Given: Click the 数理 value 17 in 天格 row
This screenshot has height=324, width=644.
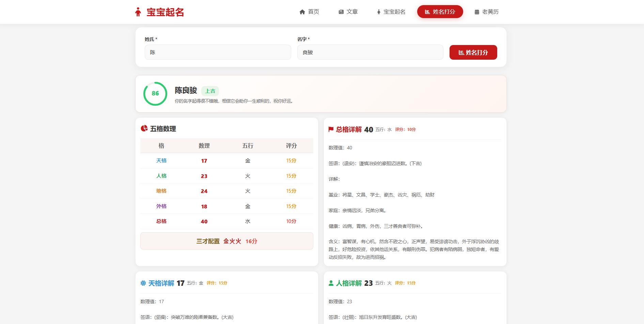Looking at the screenshot, I should (x=204, y=161).
